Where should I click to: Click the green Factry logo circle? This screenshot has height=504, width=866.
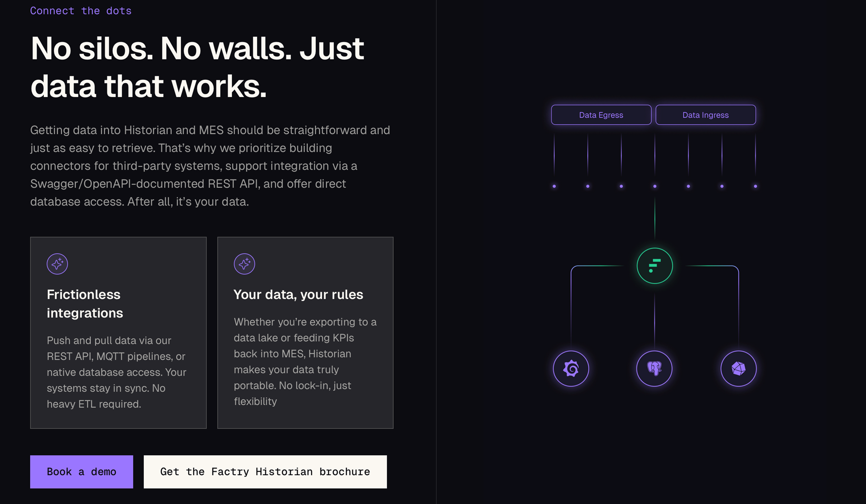[x=654, y=266]
